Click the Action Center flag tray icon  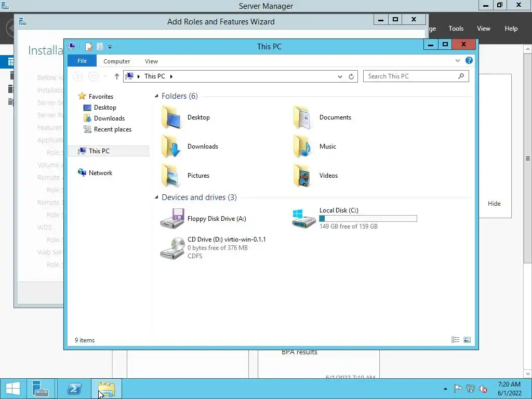pyautogui.click(x=458, y=389)
